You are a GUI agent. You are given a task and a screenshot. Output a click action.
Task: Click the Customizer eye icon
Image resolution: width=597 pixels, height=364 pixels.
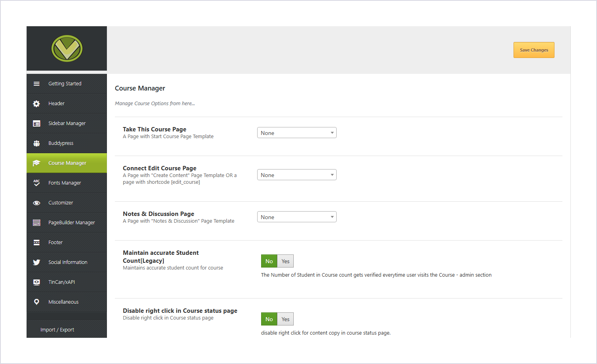tap(37, 203)
